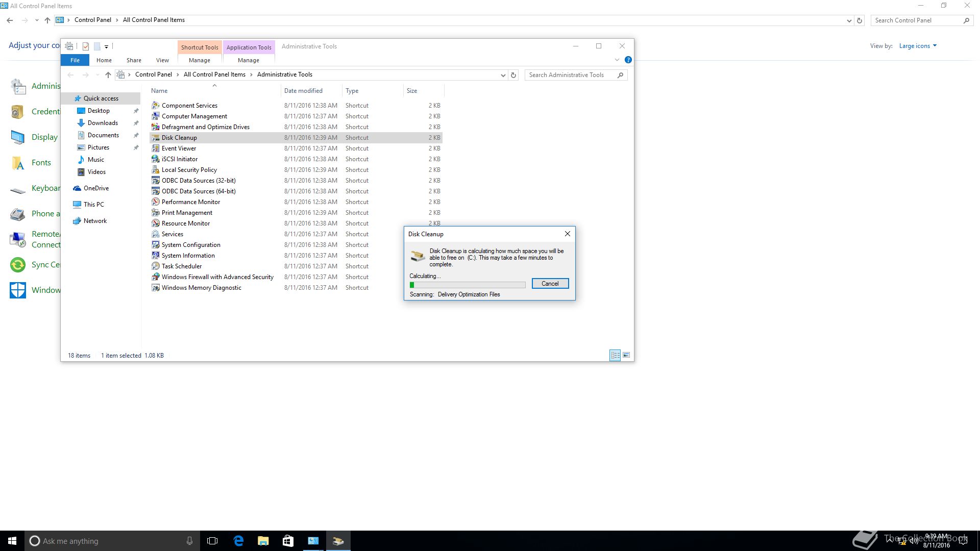This screenshot has width=980, height=551.
Task: Switch to the View ribbon tab
Action: pos(162,60)
